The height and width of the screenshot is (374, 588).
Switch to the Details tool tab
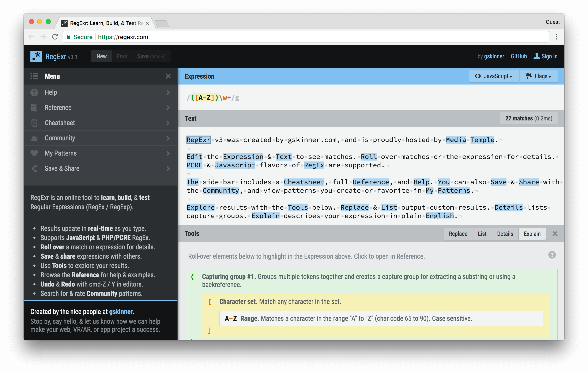(505, 234)
